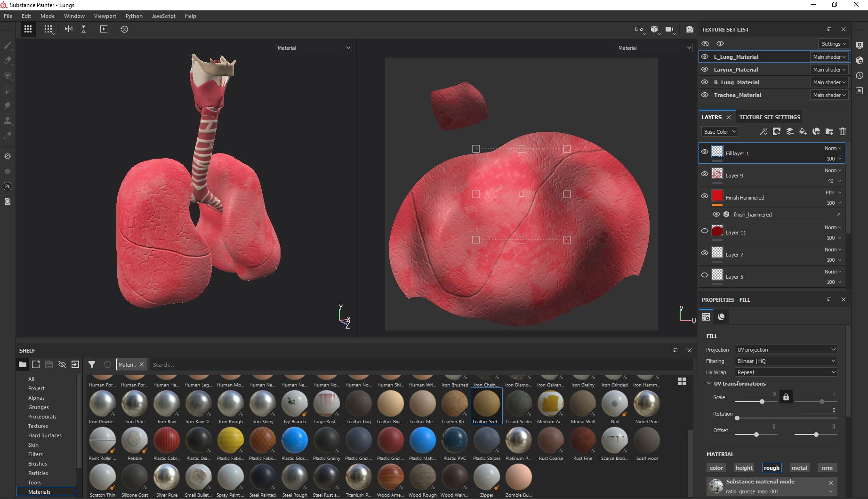Open the Base Color channel dropdown
The width and height of the screenshot is (868, 499).
tap(719, 132)
